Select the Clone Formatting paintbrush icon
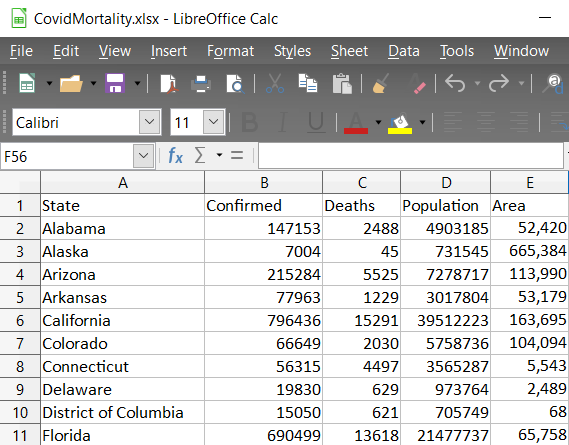 [x=381, y=83]
